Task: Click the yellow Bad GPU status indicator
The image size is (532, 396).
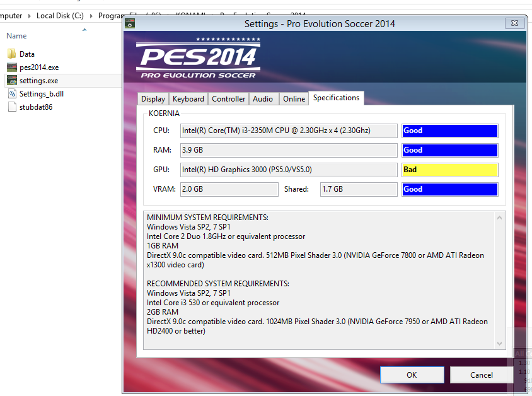Action: pos(449,170)
